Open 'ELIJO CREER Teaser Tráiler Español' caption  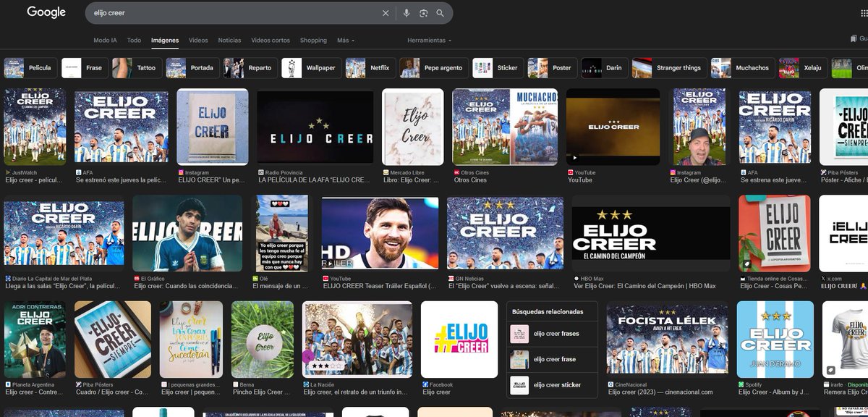[x=380, y=286]
